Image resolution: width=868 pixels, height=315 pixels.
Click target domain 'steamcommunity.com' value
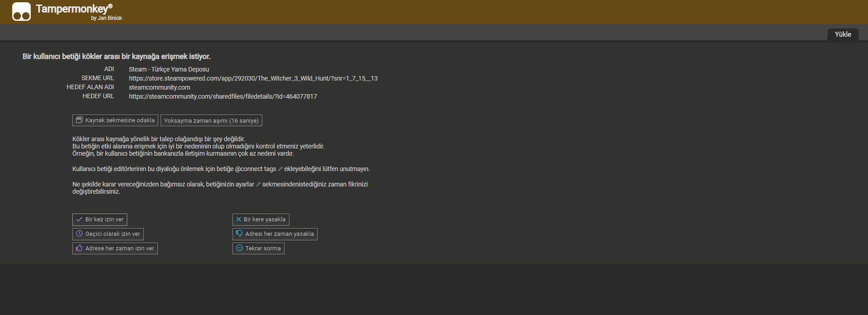pyautogui.click(x=160, y=87)
